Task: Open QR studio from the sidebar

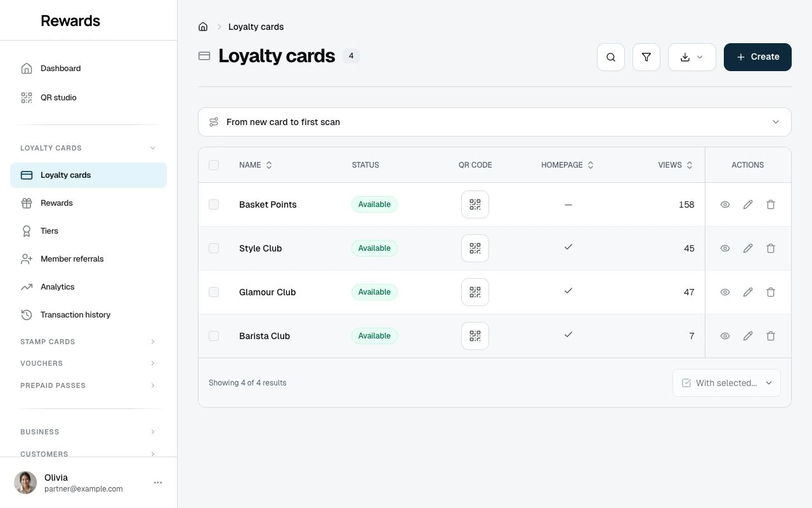Action: coord(88,98)
